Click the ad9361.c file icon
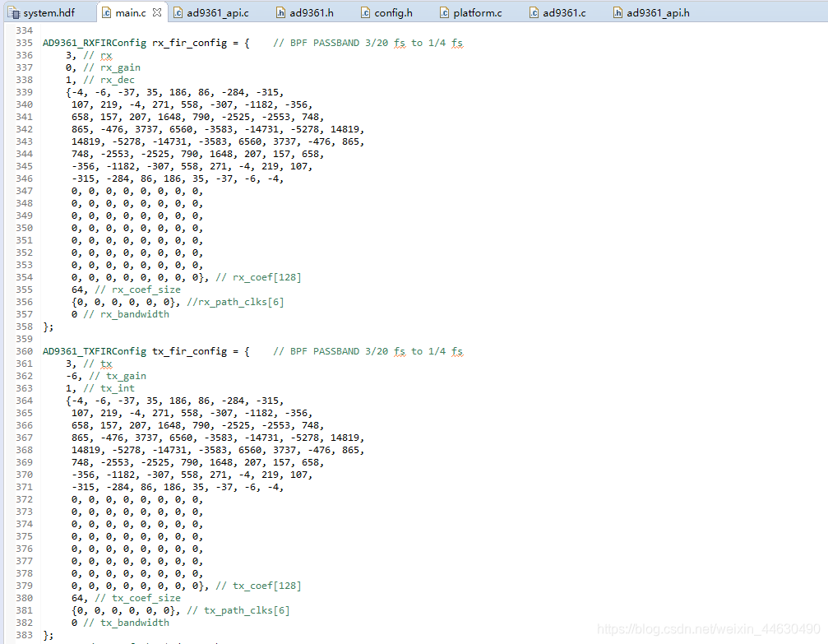This screenshot has width=828, height=644. click(534, 12)
